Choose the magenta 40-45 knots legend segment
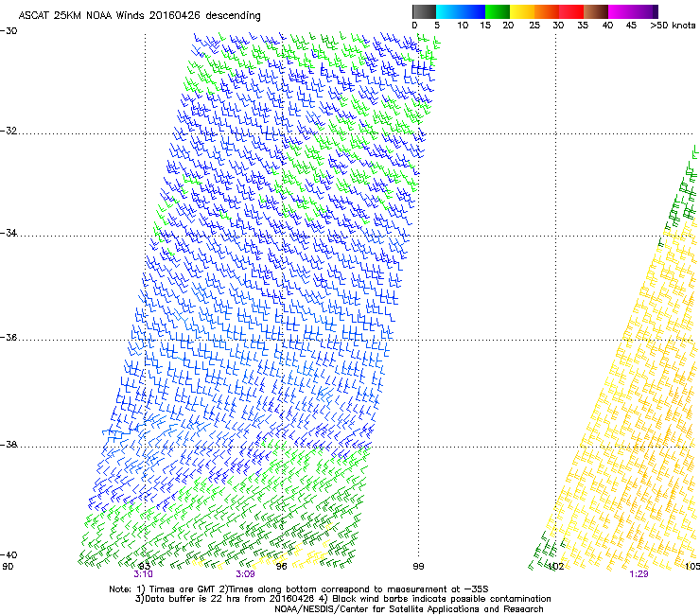700x615 pixels. pyautogui.click(x=621, y=11)
